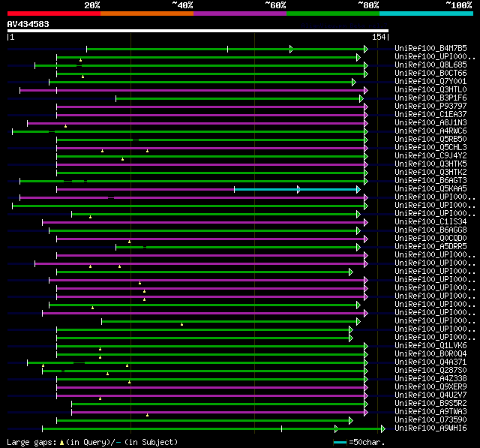Select the UniRef100_A4Z338 label

click(430, 379)
